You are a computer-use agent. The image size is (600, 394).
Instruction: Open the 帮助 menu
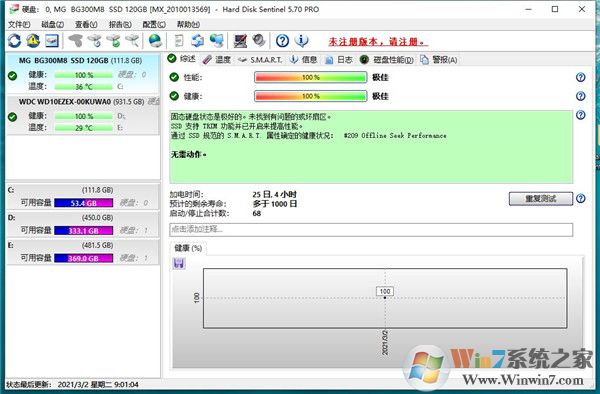click(188, 24)
